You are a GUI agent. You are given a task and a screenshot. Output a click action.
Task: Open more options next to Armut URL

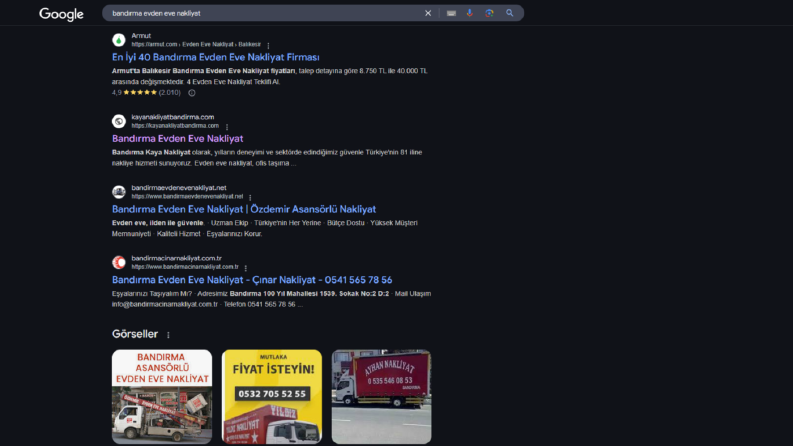[x=268, y=46]
